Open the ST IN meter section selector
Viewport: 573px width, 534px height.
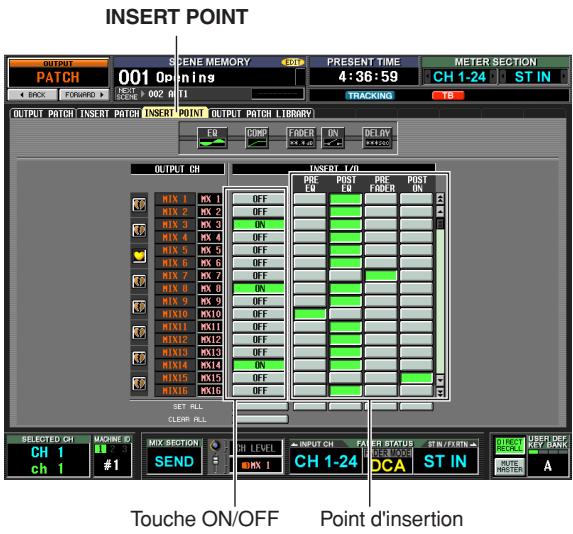click(x=533, y=77)
